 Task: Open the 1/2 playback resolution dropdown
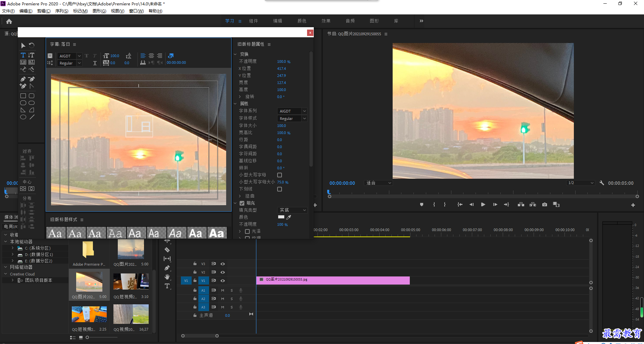tap(580, 183)
